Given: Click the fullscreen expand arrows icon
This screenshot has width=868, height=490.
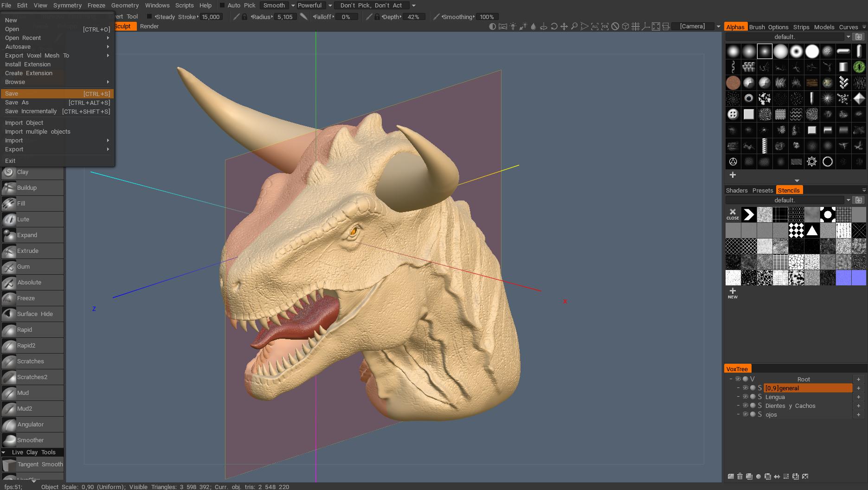Looking at the screenshot, I should [x=656, y=26].
